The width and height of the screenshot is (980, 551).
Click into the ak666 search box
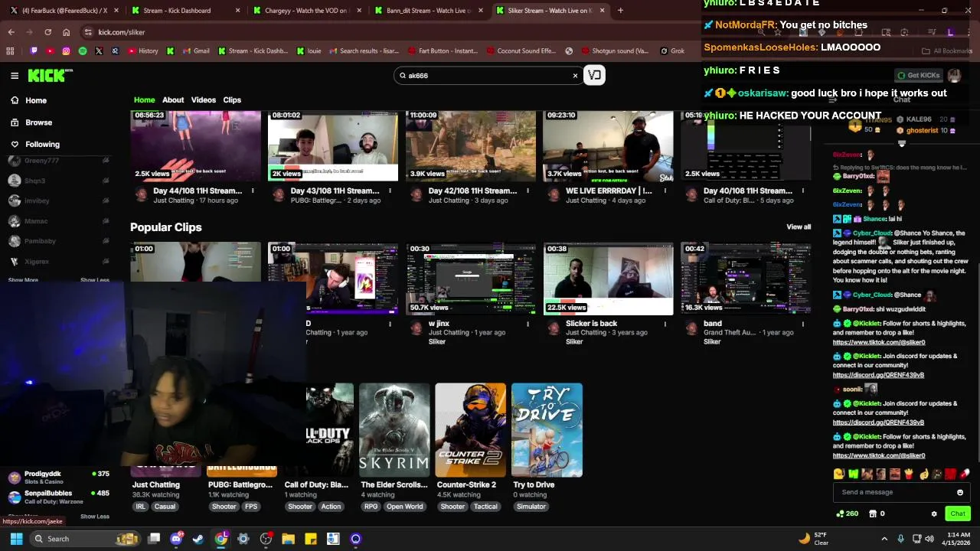click(487, 76)
